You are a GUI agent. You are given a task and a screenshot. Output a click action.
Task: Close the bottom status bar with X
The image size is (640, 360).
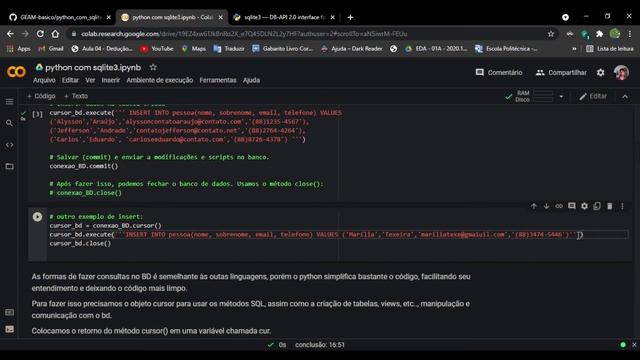point(634,345)
